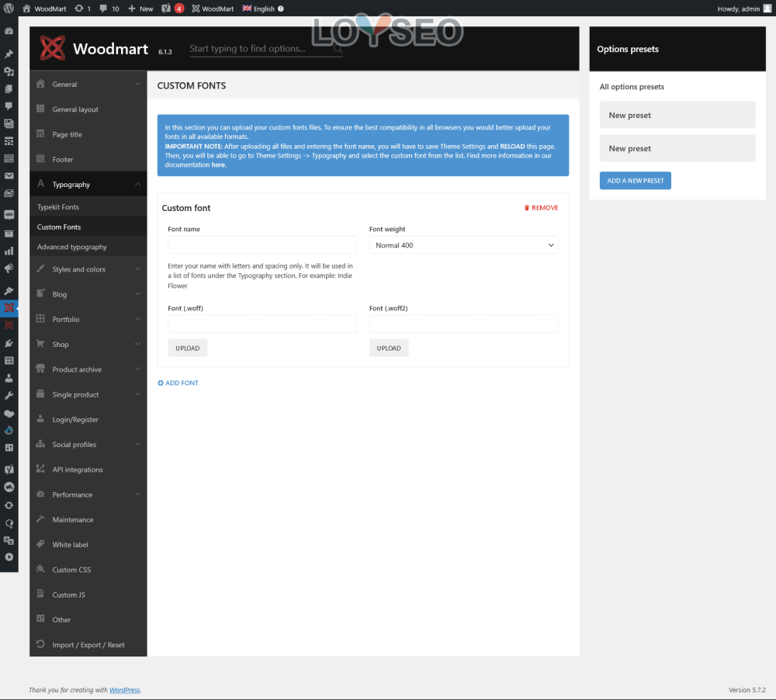Open Posts via the pushpin sidebar icon
This screenshot has height=700, width=776.
pos(9,54)
